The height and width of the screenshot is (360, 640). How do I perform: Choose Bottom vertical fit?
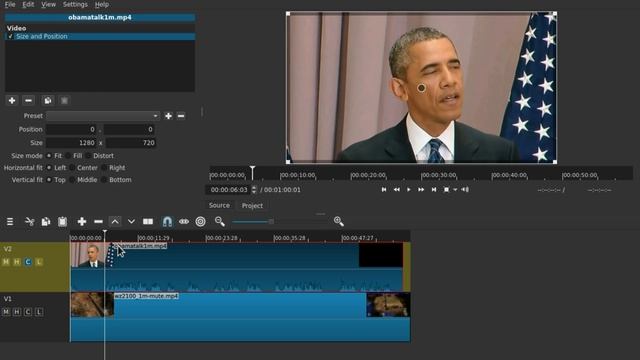(116, 180)
